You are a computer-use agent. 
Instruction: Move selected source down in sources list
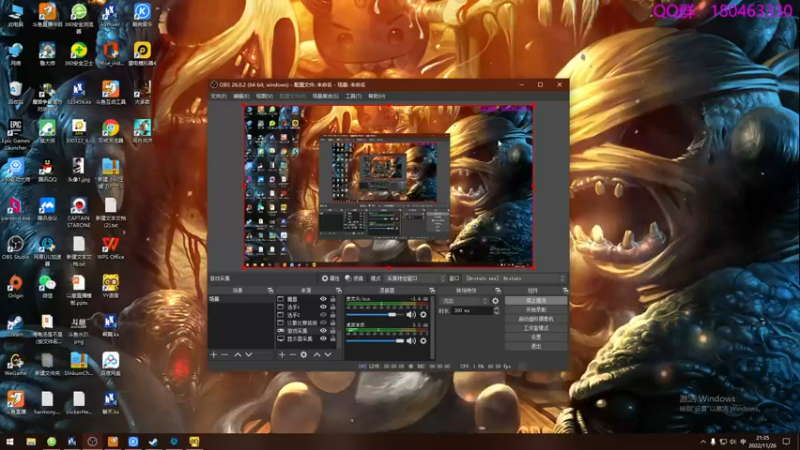pyautogui.click(x=328, y=355)
